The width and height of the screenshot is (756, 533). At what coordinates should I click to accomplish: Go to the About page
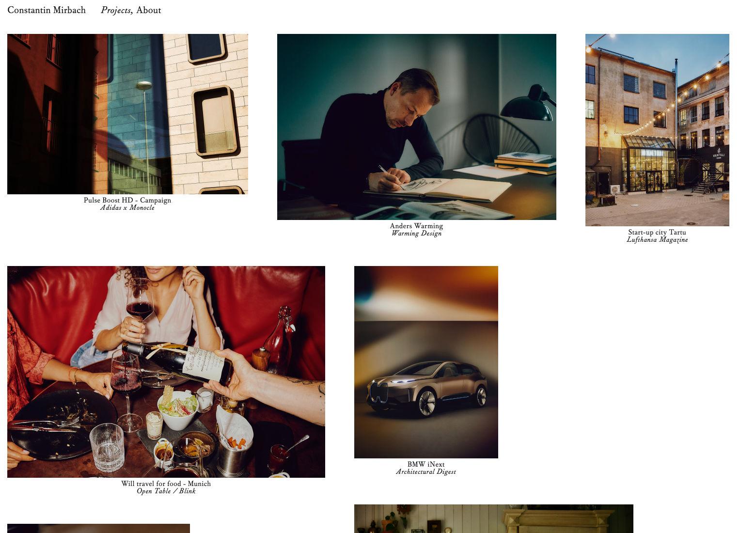[148, 10]
